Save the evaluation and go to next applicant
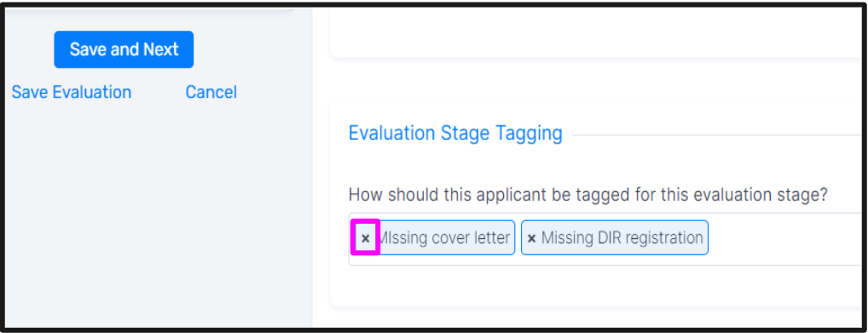868x333 pixels. pos(124,50)
